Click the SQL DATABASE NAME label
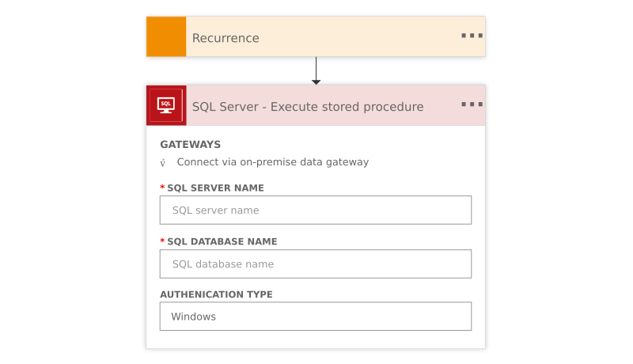This screenshot has height=364, width=633. click(222, 241)
